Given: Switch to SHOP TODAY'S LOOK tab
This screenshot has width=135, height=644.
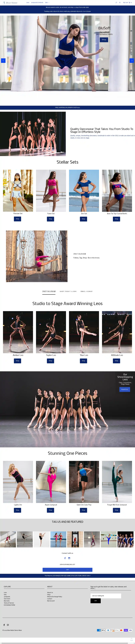Looking at the screenshot, I should click(68, 291).
